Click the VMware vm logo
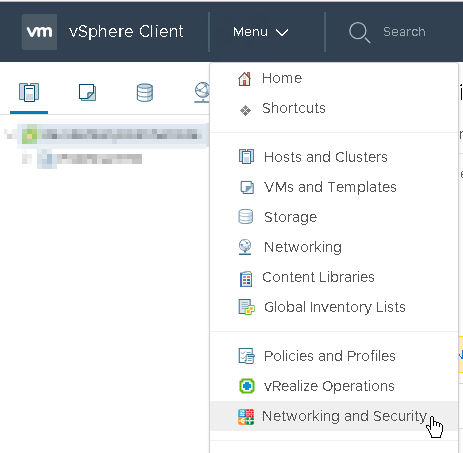The width and height of the screenshot is (463, 453). tap(39, 32)
